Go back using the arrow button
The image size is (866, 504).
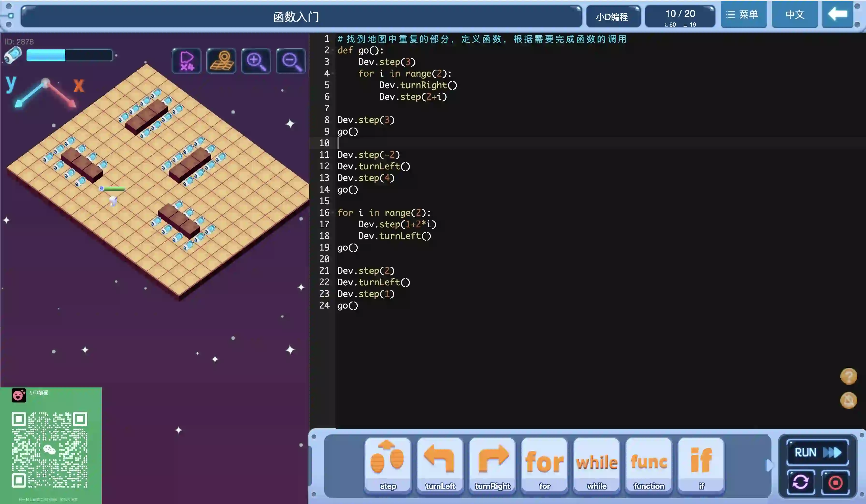pyautogui.click(x=837, y=14)
